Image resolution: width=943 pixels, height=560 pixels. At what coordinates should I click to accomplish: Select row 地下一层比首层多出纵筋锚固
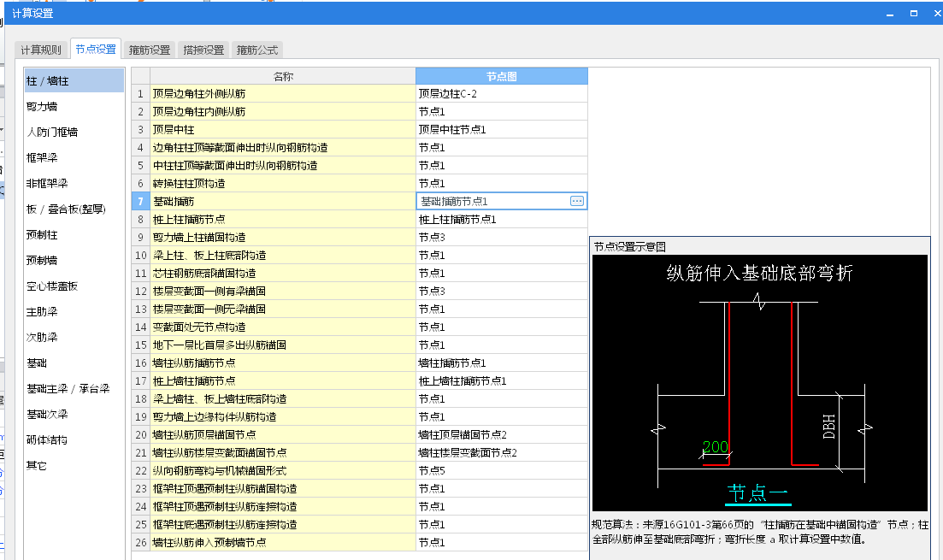[x=283, y=345]
